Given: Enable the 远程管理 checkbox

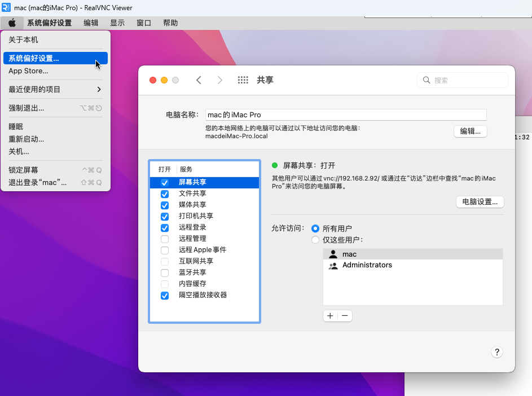Looking at the screenshot, I should (x=165, y=239).
